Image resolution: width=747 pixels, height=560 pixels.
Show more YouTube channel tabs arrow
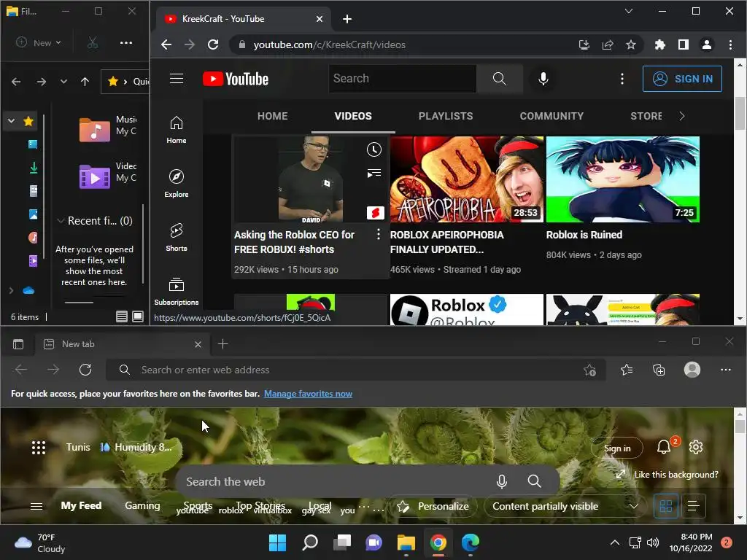pos(682,116)
